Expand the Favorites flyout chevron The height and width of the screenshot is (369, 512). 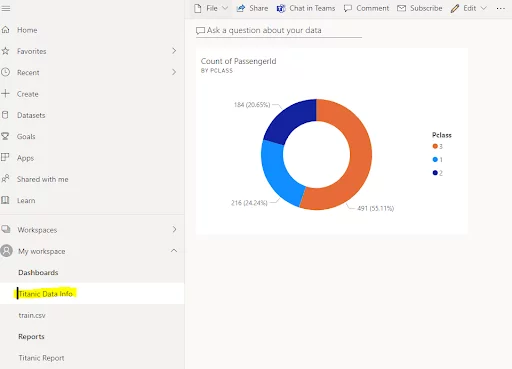[174, 51]
